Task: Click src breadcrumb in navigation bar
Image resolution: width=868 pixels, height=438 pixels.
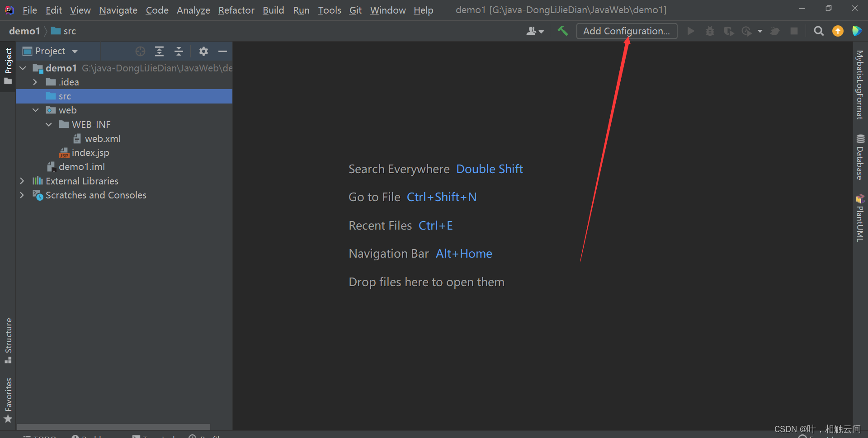Action: pyautogui.click(x=64, y=31)
